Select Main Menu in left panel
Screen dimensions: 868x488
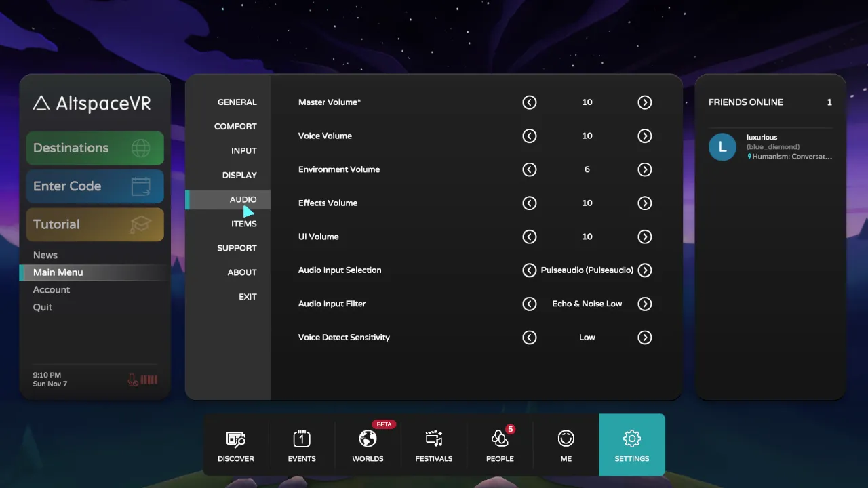pyautogui.click(x=95, y=272)
